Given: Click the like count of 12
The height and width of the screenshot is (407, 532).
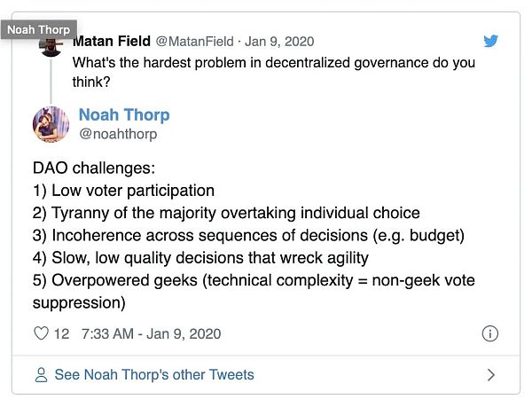Looking at the screenshot, I should [x=61, y=334].
